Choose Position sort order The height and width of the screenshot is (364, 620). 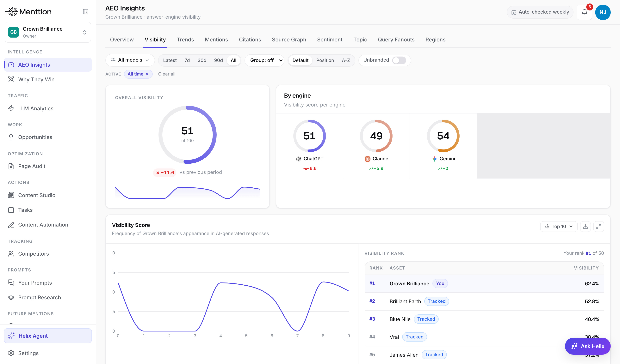(325, 60)
